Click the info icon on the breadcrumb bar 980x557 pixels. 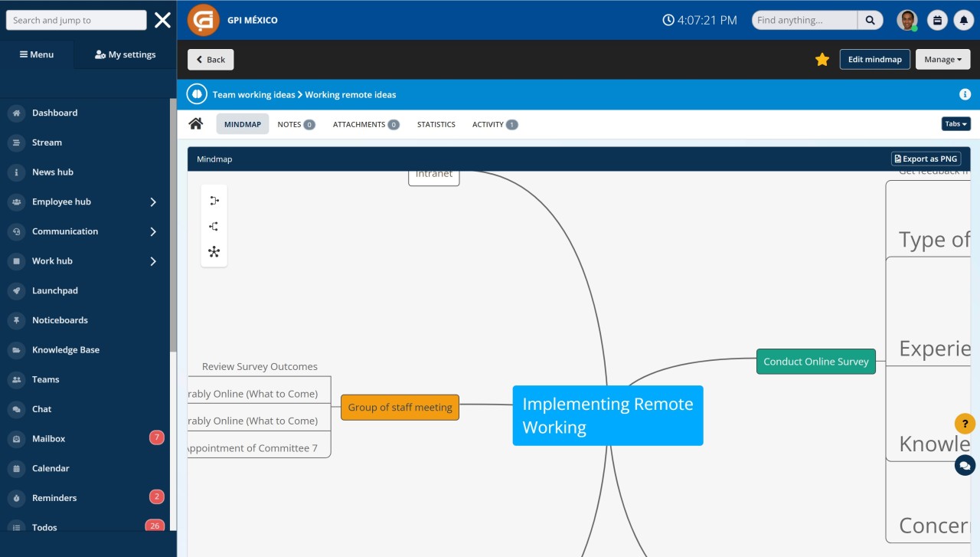[x=965, y=93]
